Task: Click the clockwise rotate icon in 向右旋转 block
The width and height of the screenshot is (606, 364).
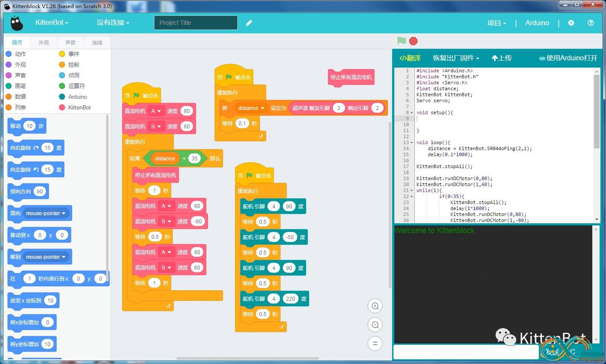Action: pos(36,148)
